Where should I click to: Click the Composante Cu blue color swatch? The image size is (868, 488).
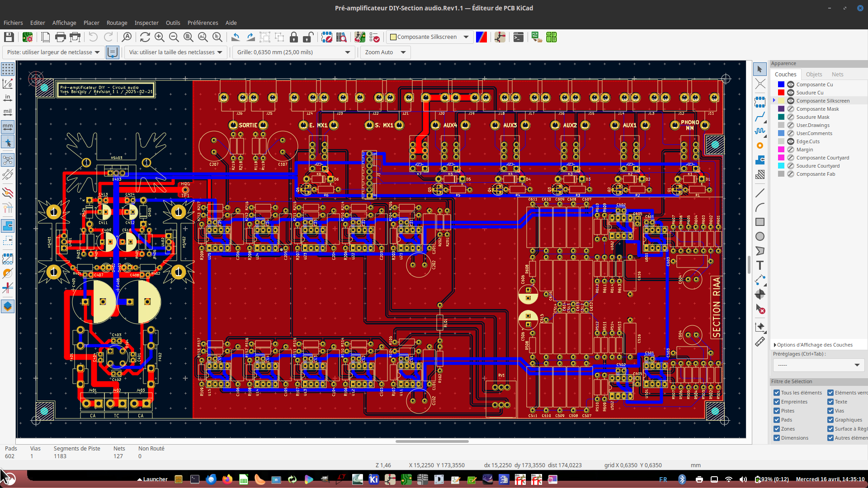781,84
